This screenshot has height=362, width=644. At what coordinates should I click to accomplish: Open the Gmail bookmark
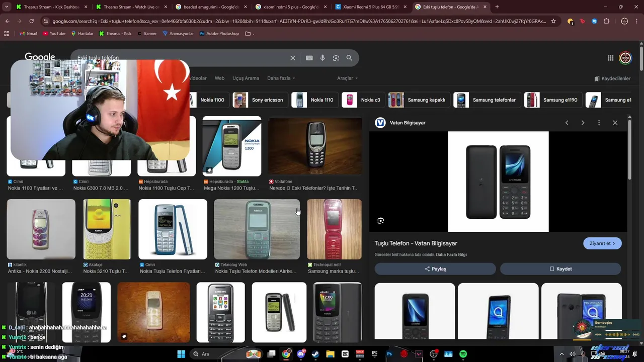(28, 34)
